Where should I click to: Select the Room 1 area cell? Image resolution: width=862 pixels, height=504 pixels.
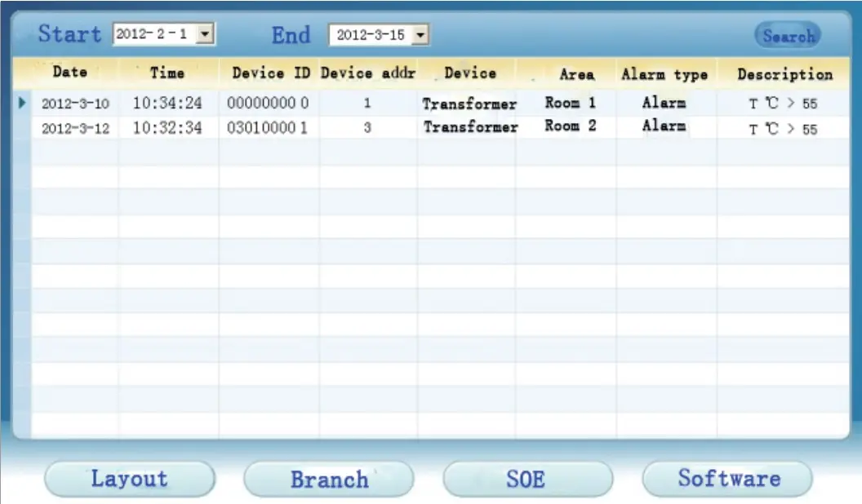coord(570,104)
